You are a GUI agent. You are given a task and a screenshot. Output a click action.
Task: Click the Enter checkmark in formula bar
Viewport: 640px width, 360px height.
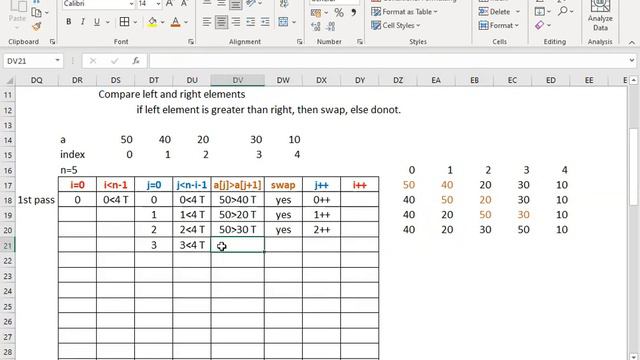(x=114, y=61)
